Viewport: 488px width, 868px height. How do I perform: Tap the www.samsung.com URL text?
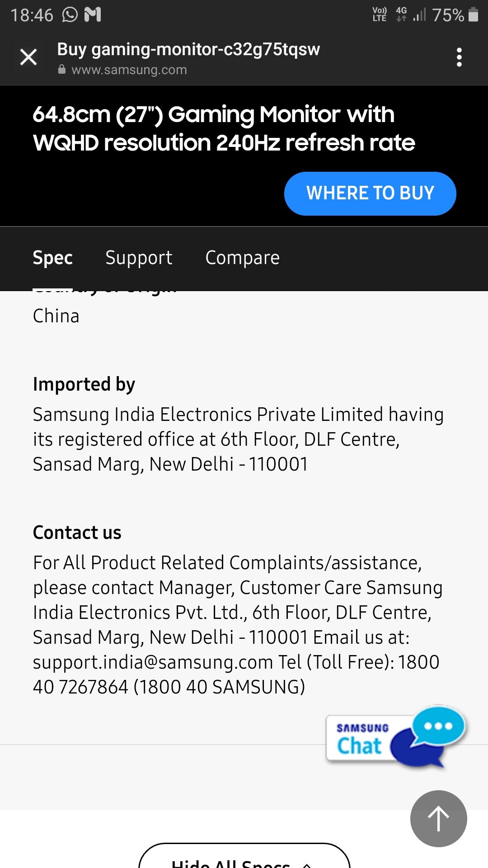tap(129, 70)
